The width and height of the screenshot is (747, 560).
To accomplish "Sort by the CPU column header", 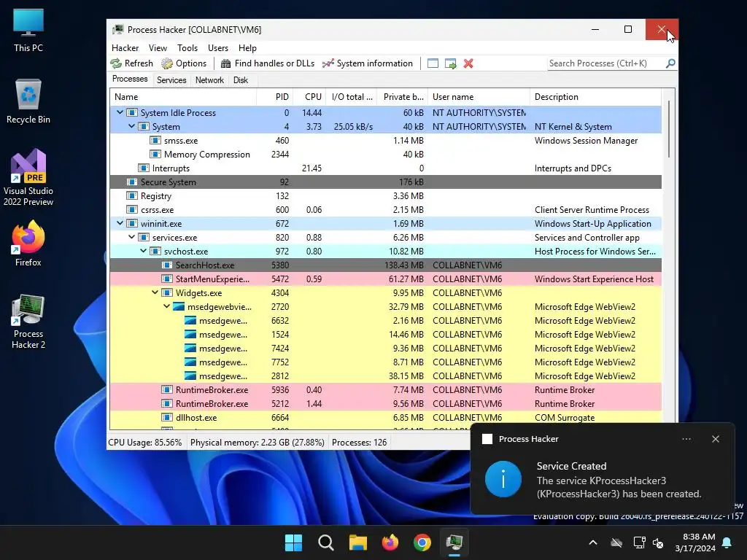I will [309, 97].
